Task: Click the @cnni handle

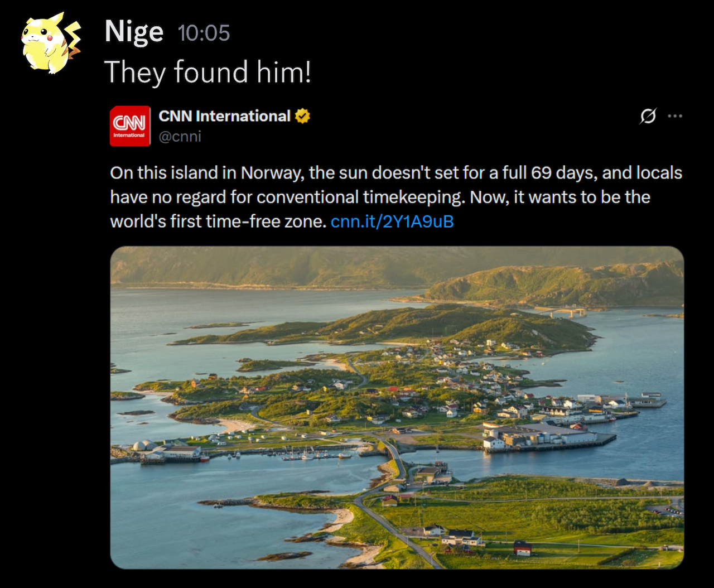Action: (180, 136)
